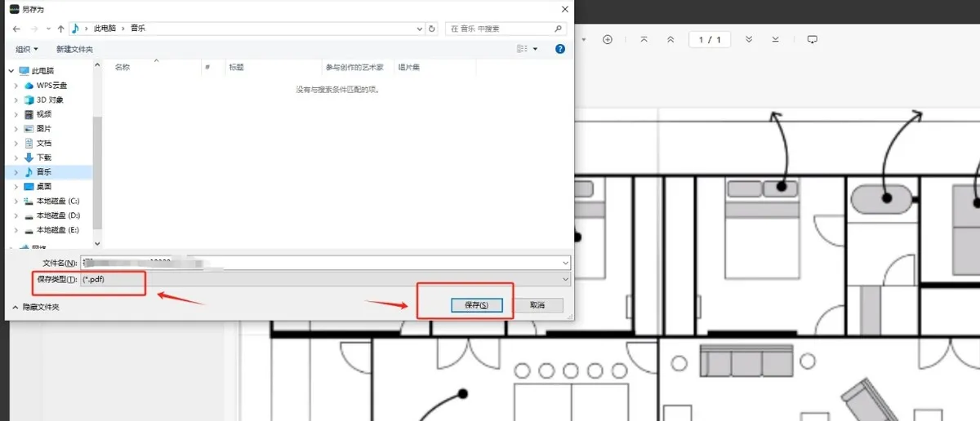Expand the 本地磁盘 (C:) node
The image size is (980, 421).
point(16,201)
